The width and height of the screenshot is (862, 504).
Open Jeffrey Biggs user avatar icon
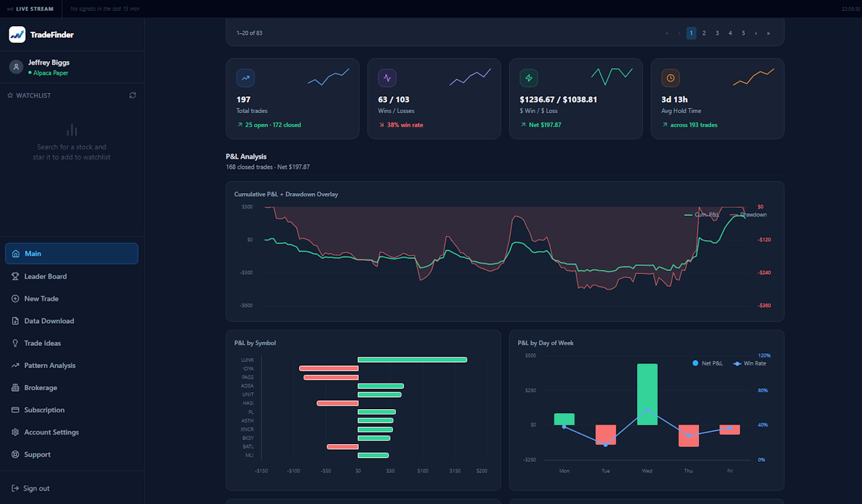coord(16,67)
